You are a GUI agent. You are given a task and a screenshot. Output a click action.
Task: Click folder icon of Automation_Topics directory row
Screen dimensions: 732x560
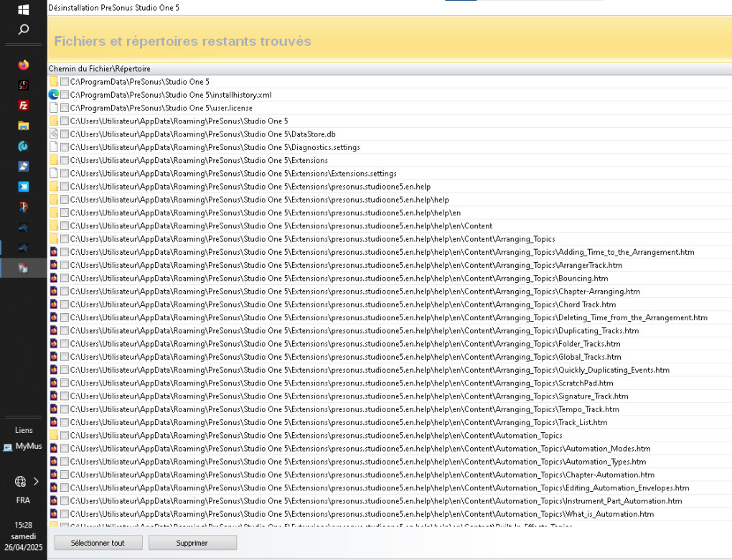pos(54,435)
